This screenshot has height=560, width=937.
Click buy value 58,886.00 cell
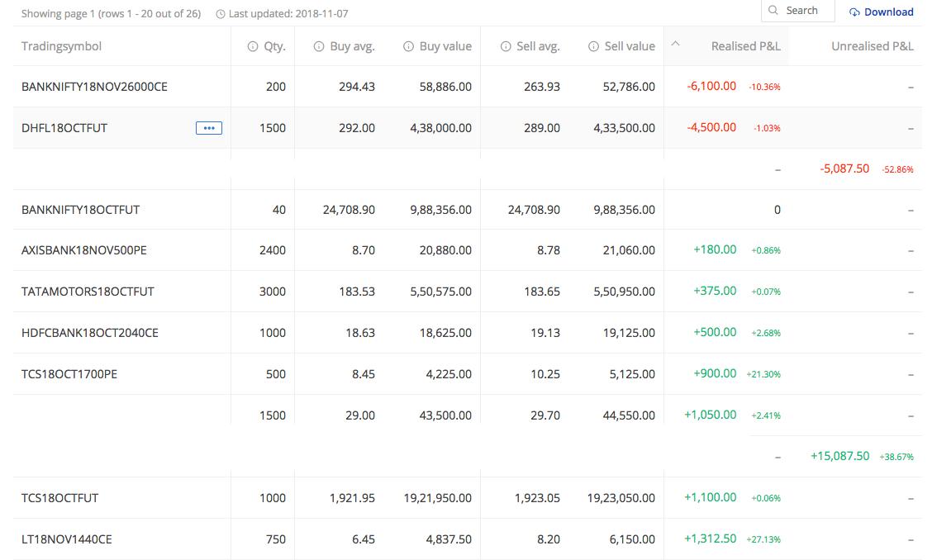coord(445,87)
